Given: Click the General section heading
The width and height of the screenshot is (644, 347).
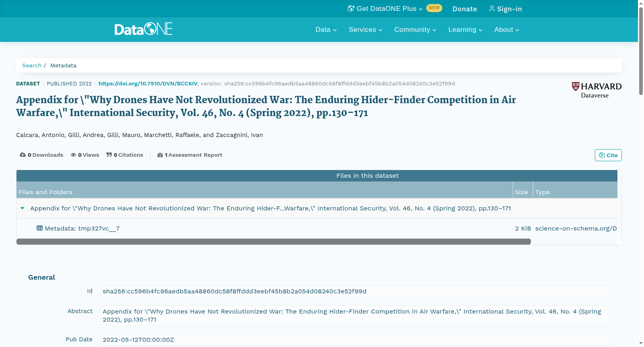Looking at the screenshot, I should (x=41, y=277).
